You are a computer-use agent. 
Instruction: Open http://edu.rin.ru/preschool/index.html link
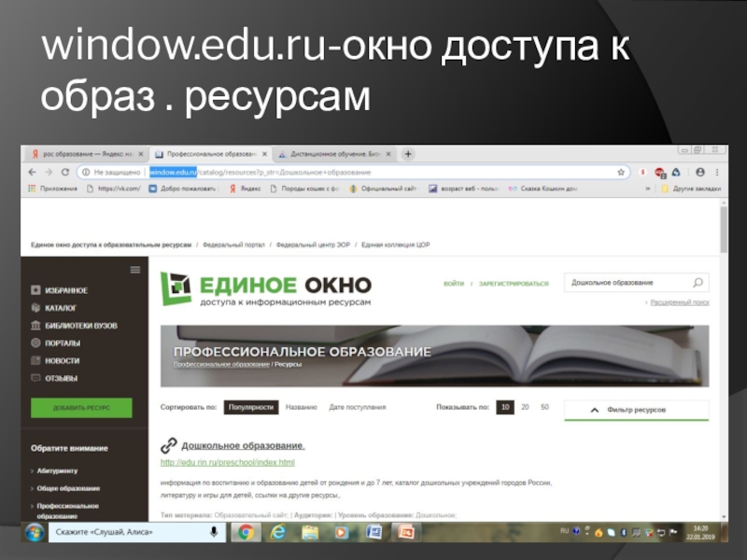coord(227,462)
